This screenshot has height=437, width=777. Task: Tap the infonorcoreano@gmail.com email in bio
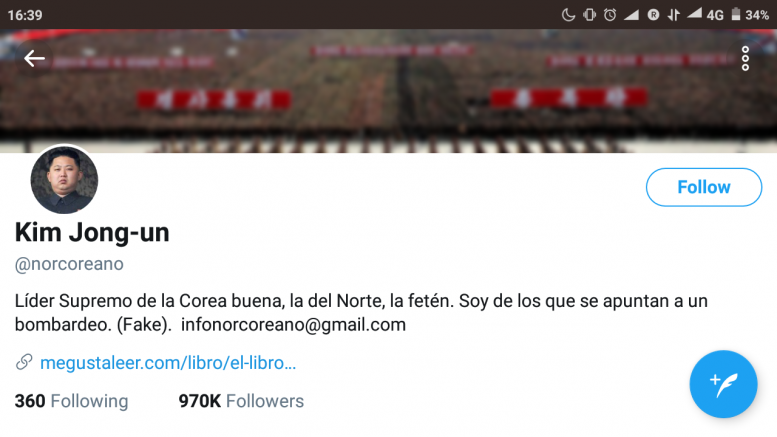point(293,325)
